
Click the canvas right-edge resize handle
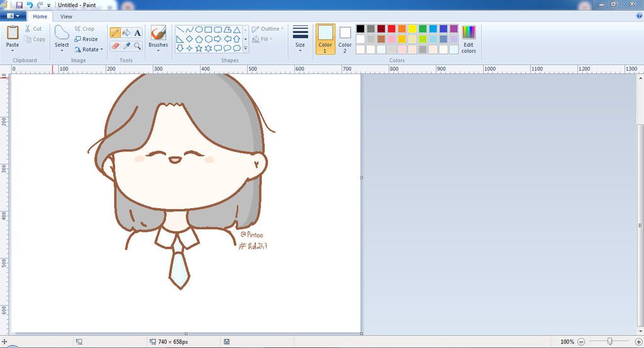coord(362,178)
